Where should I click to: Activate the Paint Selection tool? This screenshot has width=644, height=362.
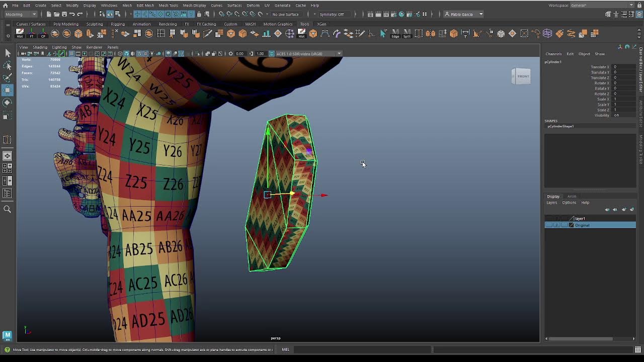[x=8, y=78]
